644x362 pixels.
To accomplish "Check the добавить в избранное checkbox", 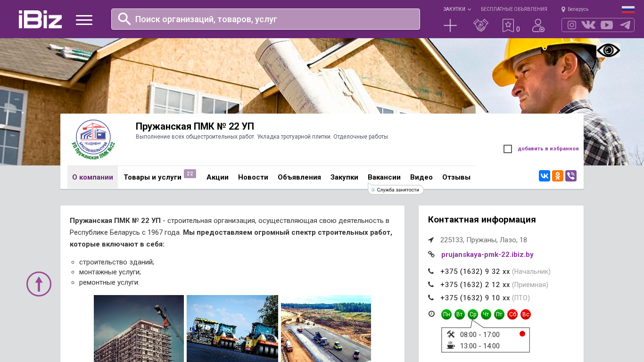I will 508,149.
